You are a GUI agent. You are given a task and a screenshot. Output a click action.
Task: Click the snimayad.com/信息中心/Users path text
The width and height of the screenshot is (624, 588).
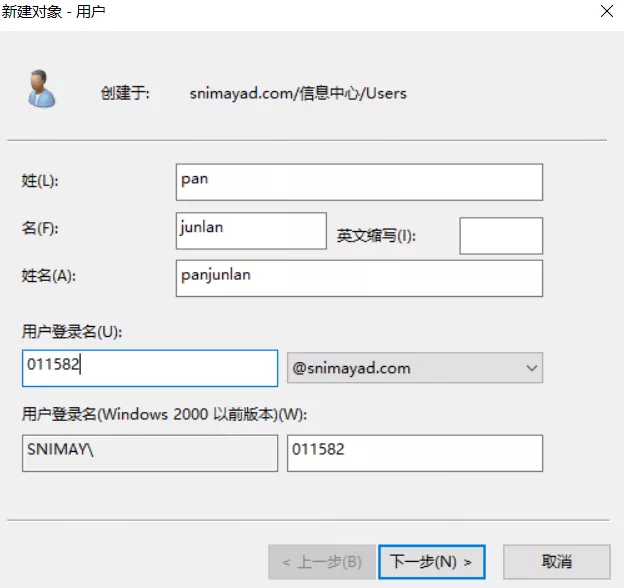tap(298, 93)
